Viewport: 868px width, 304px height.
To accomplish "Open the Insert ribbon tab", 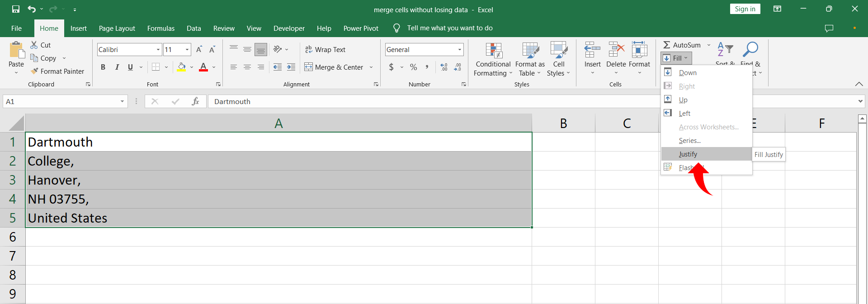I will click(79, 28).
